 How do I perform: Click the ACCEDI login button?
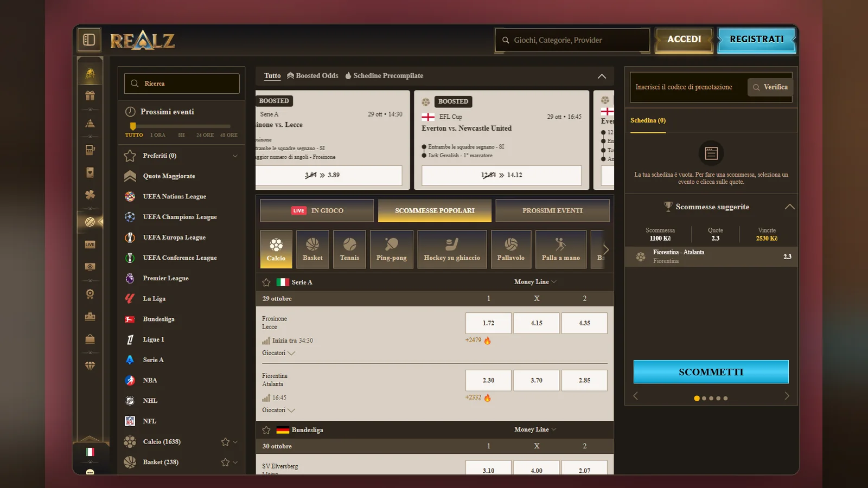(x=684, y=40)
